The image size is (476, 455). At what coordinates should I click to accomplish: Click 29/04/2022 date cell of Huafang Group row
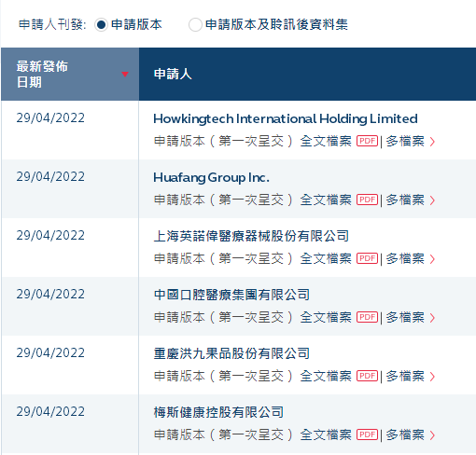pos(50,176)
